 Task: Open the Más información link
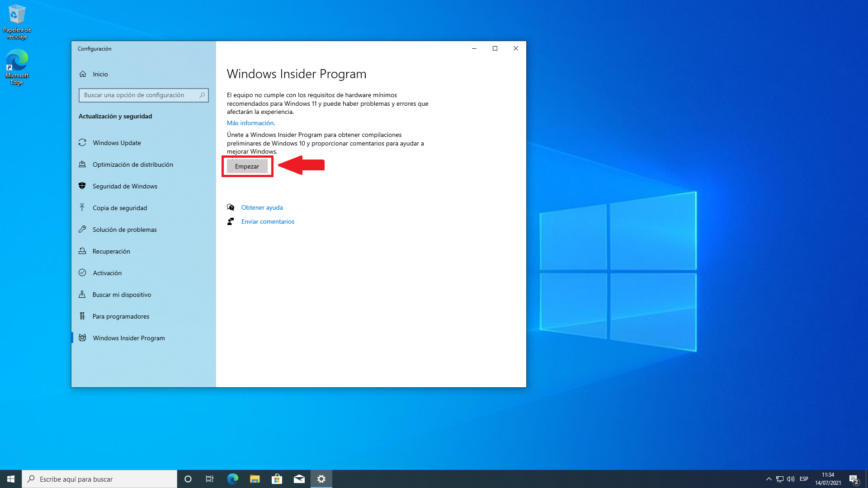250,123
